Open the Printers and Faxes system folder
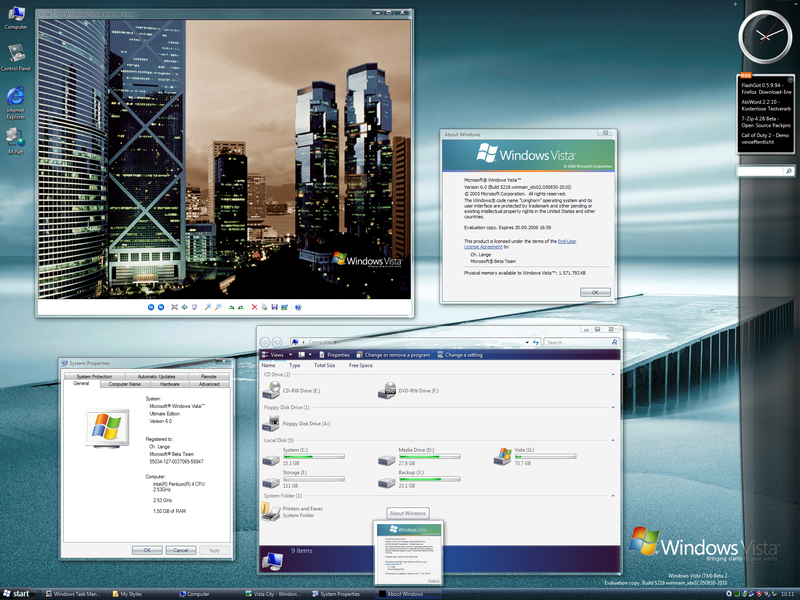The image size is (800, 600). point(271,512)
